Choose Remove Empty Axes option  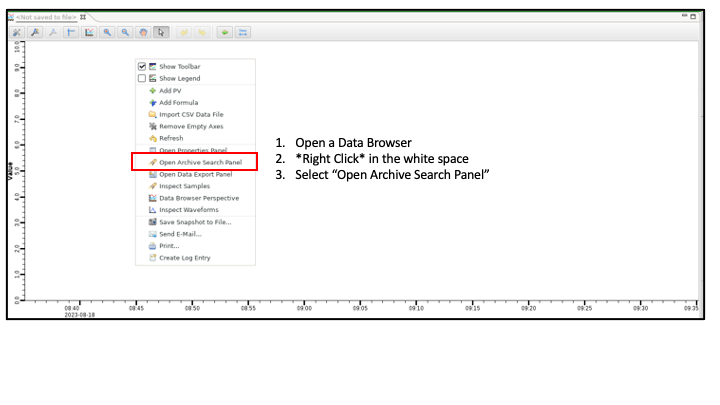tap(192, 127)
